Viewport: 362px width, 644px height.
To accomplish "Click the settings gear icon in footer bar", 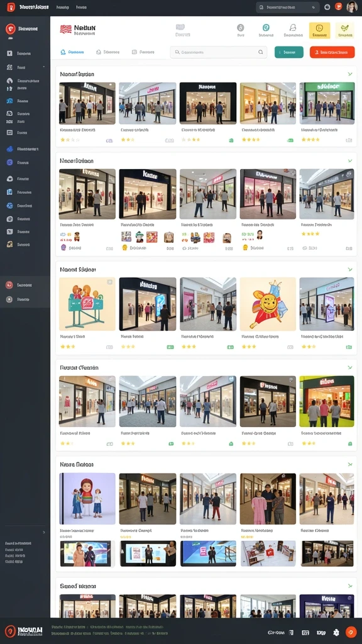I will pos(336,633).
